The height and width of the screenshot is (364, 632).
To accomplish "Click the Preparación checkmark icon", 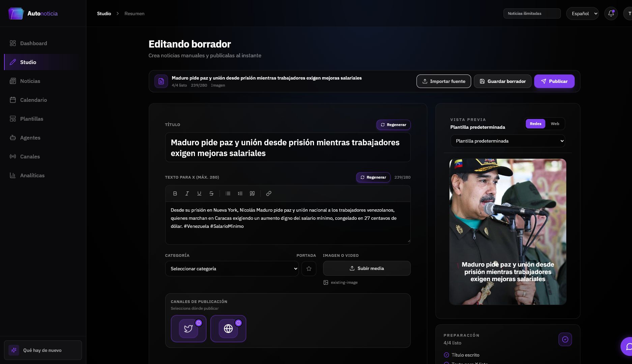I will (x=565, y=339).
